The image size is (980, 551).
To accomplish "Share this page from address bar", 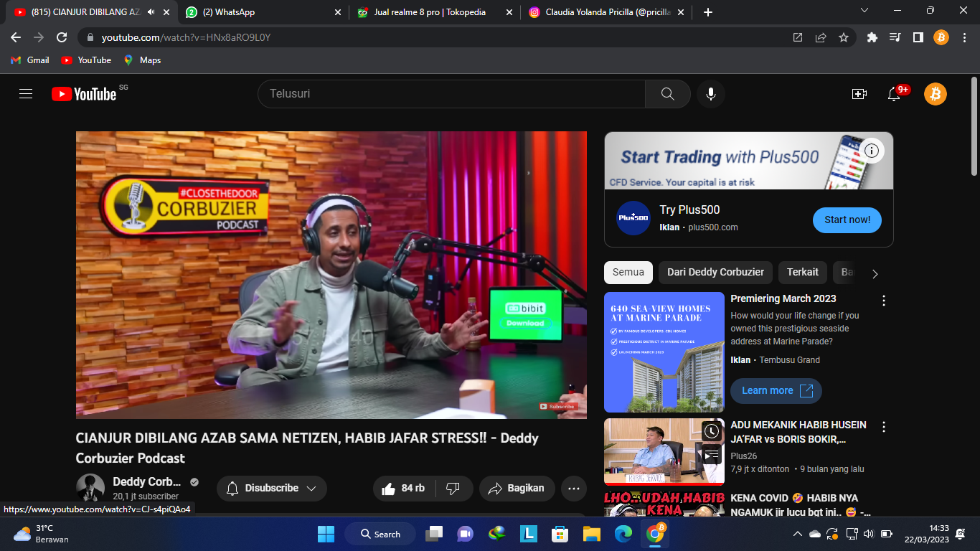I will (821, 37).
